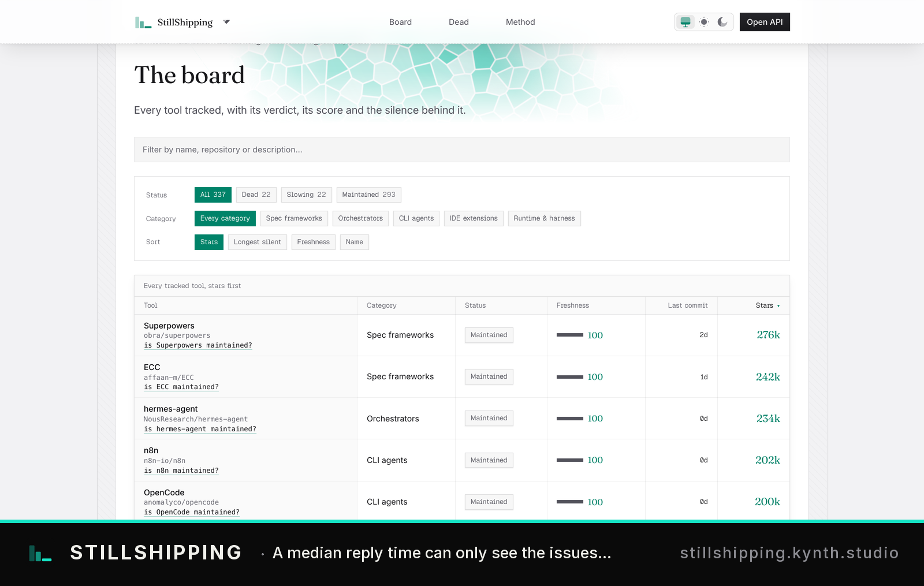Click the 2d last commit value

703,335
